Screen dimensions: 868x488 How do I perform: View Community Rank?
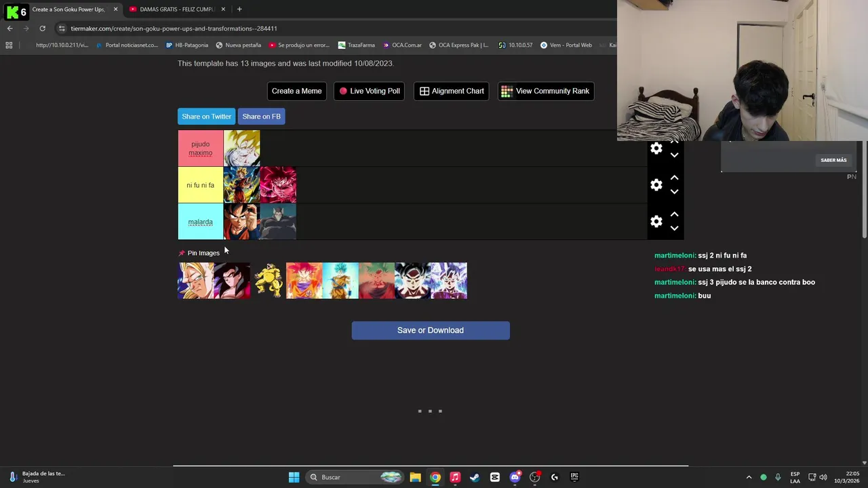point(545,91)
